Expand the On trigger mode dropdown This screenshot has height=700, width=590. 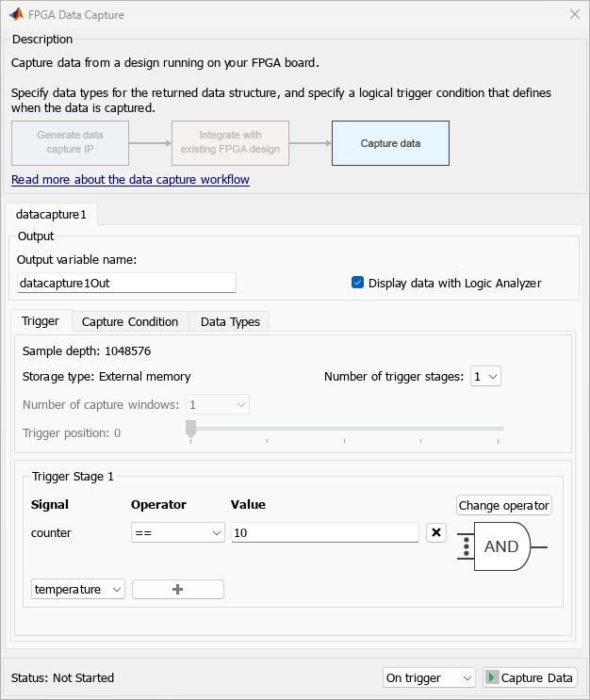point(430,677)
